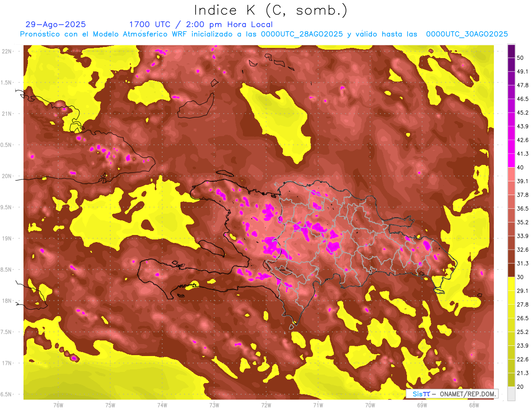532x411 pixels.
Task: Click the colorbar value '40'
Action: [520, 168]
